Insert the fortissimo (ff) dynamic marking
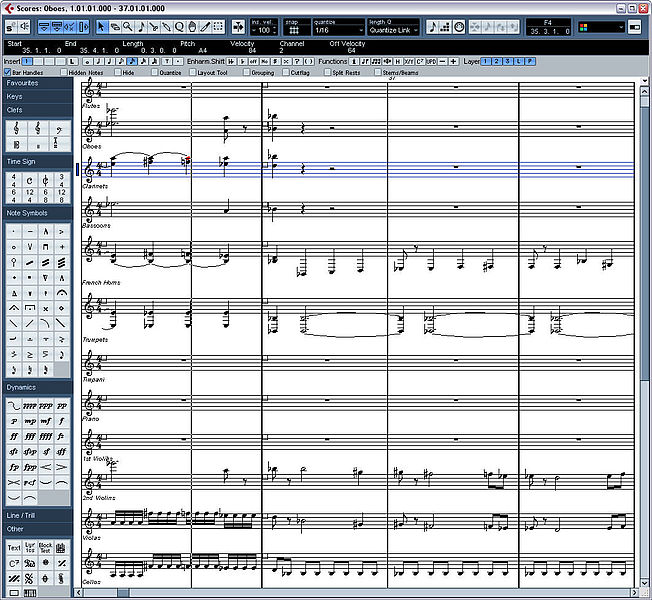 tap(13, 436)
